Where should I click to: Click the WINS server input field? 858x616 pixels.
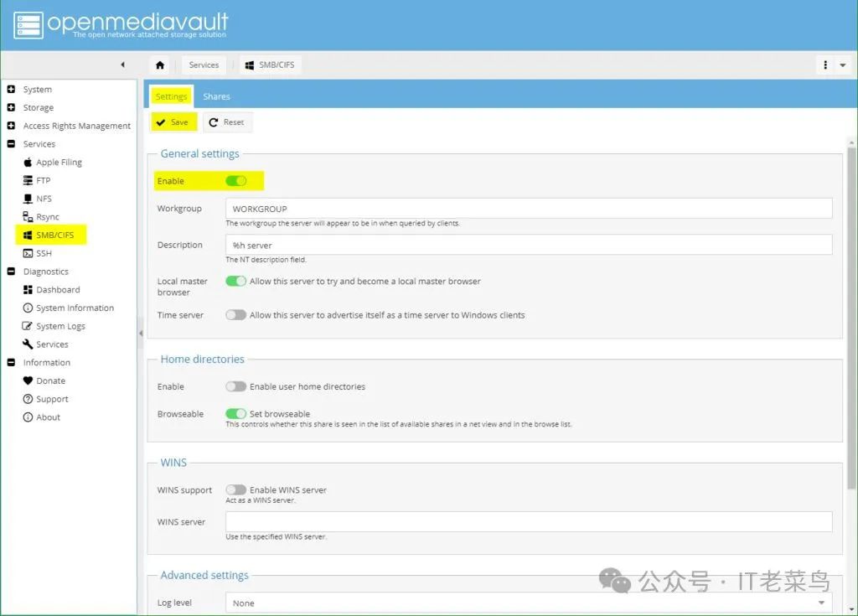pyautogui.click(x=529, y=522)
